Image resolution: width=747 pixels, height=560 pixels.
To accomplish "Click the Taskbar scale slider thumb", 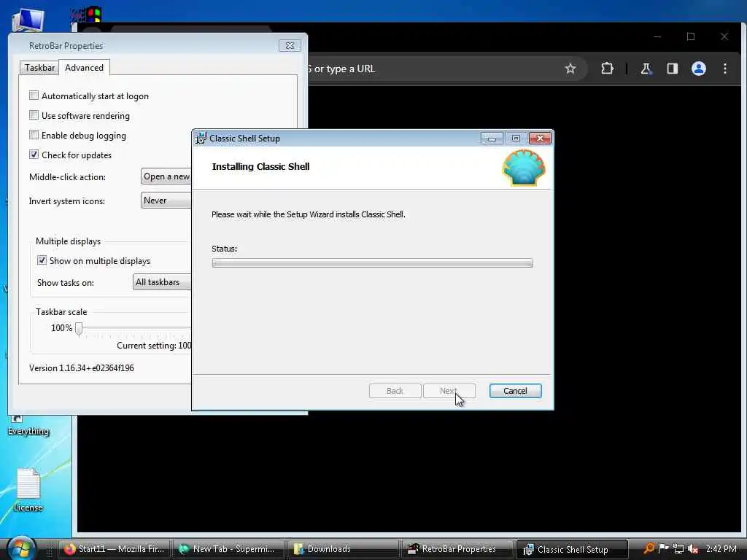I will (x=79, y=328).
